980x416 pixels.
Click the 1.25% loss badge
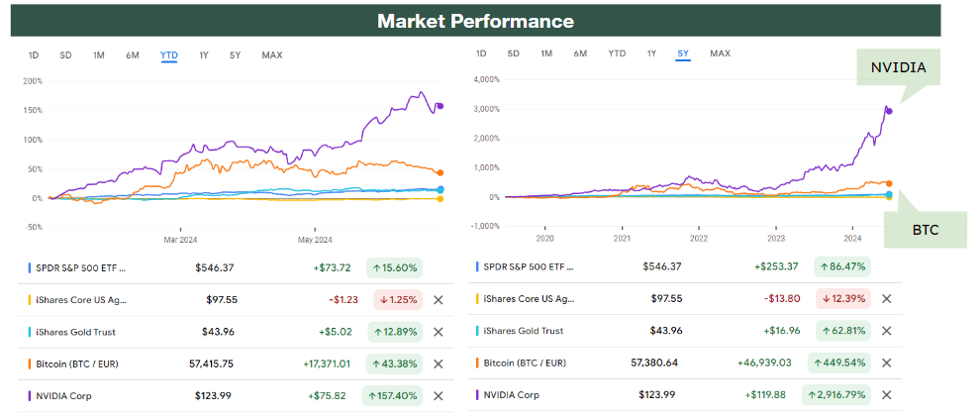point(398,300)
